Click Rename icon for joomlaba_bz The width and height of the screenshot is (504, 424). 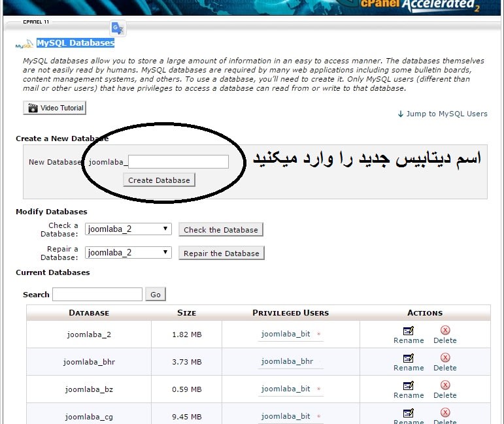(x=408, y=385)
